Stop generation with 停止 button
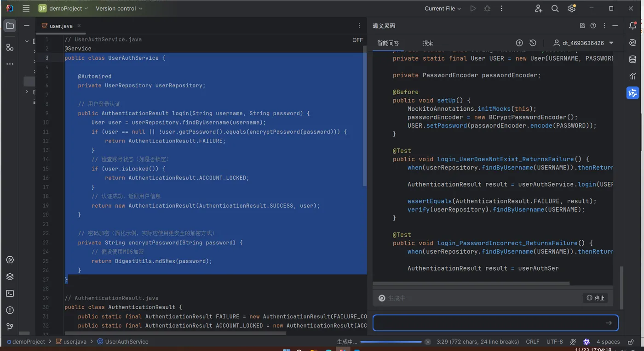 coord(595,298)
